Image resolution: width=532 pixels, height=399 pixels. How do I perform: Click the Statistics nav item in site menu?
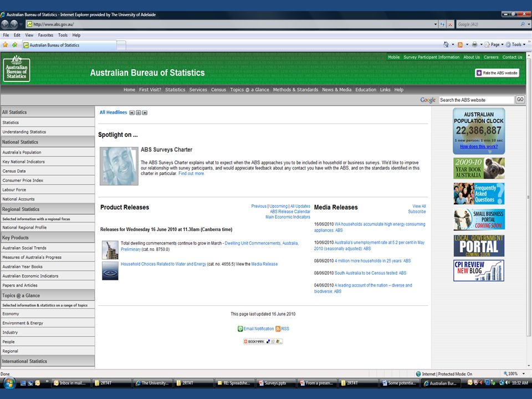click(x=175, y=90)
